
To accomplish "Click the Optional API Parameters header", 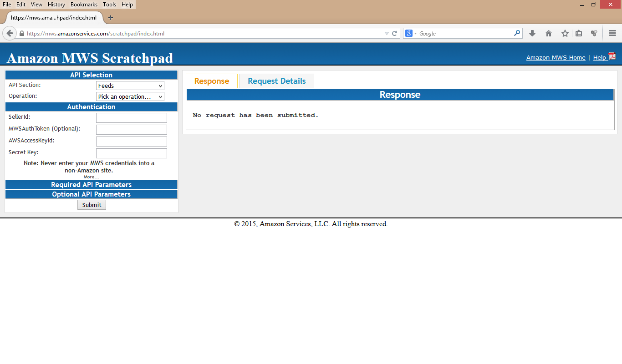I will pos(92,194).
